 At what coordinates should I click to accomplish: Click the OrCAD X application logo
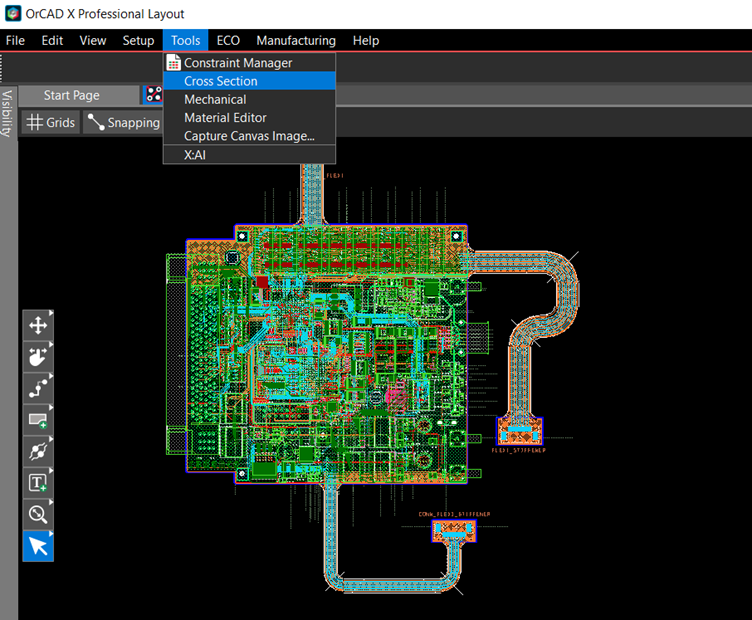(x=13, y=13)
